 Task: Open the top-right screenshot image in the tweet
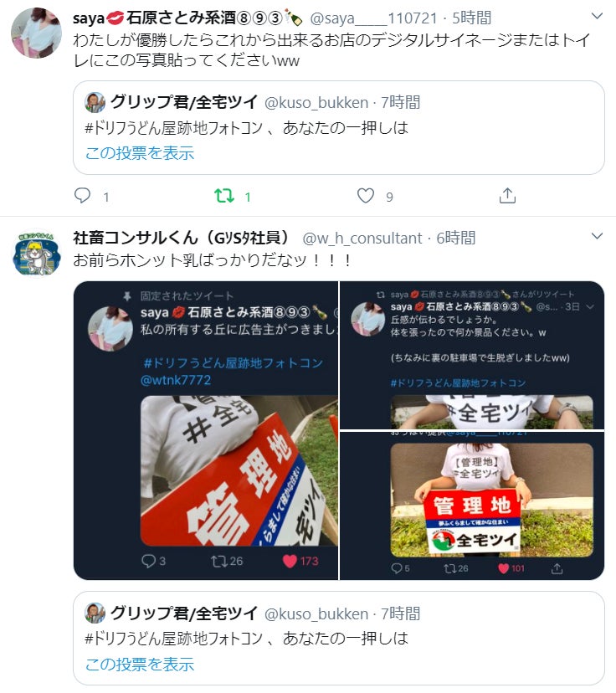pyautogui.click(x=472, y=356)
